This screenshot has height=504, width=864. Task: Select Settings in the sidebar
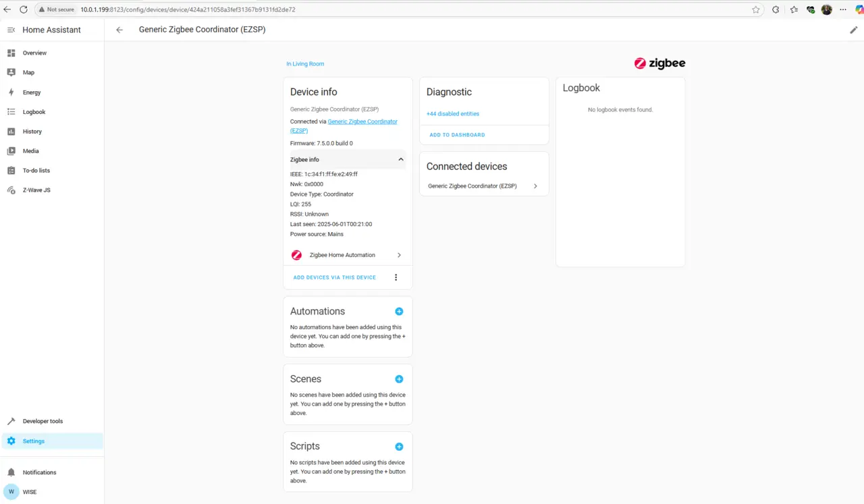click(x=34, y=441)
